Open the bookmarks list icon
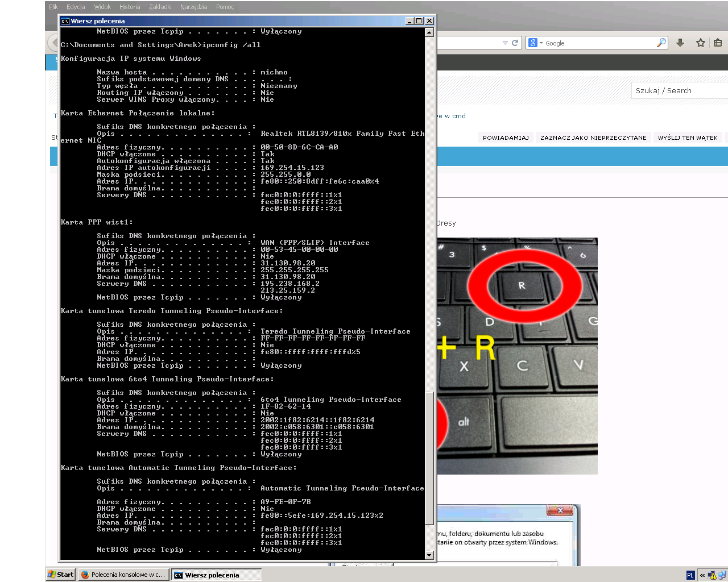 [x=718, y=43]
